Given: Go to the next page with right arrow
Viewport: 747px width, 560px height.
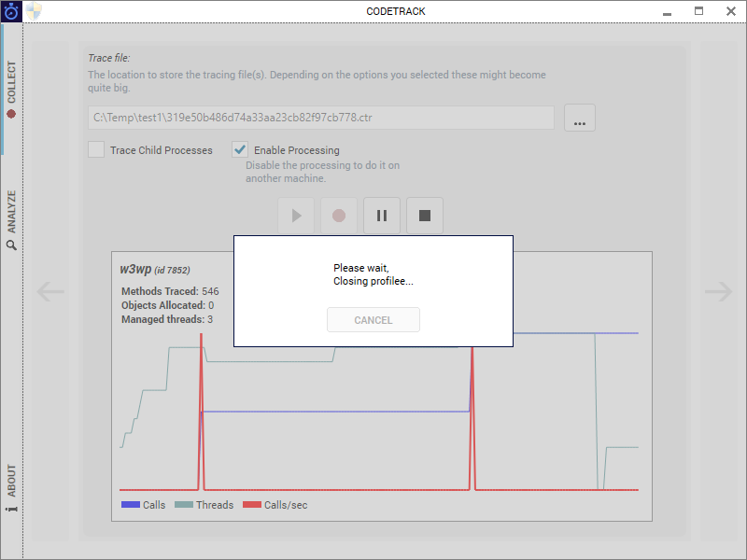Looking at the screenshot, I should [x=718, y=291].
